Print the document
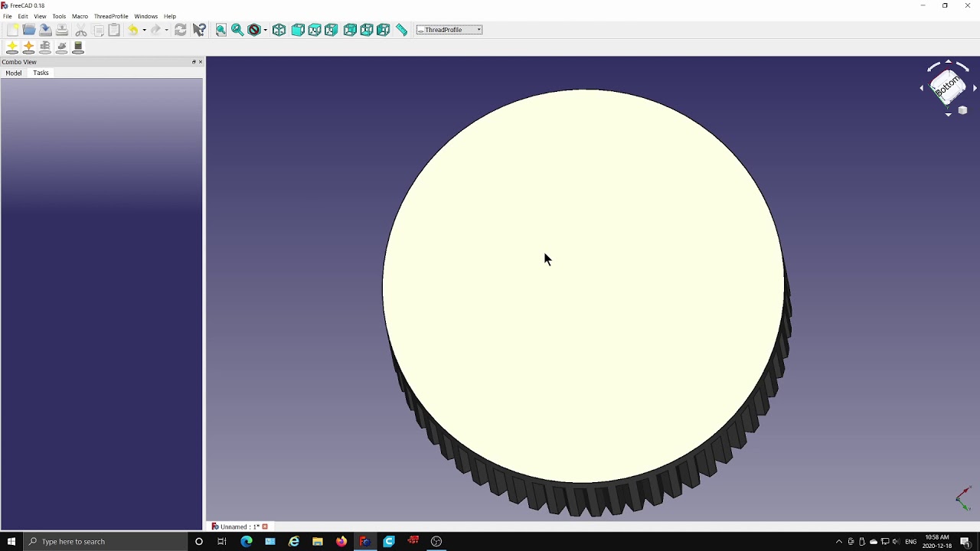 click(62, 30)
